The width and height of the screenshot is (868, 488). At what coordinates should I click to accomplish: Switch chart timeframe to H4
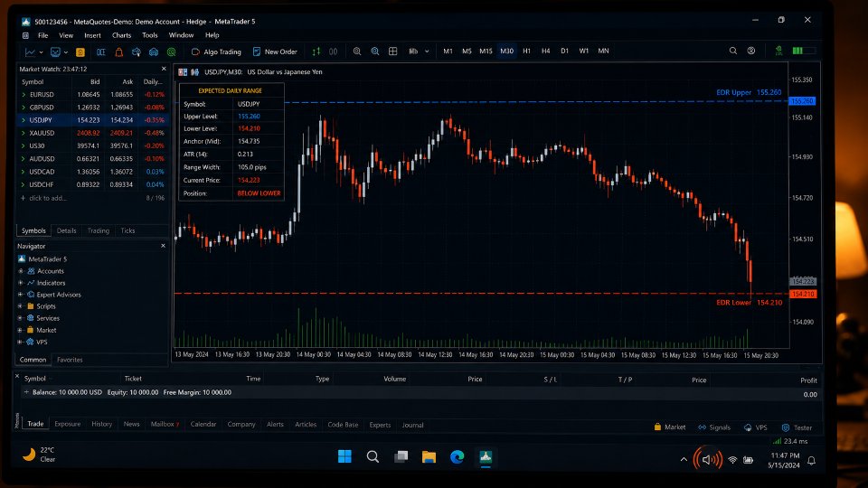(546, 51)
